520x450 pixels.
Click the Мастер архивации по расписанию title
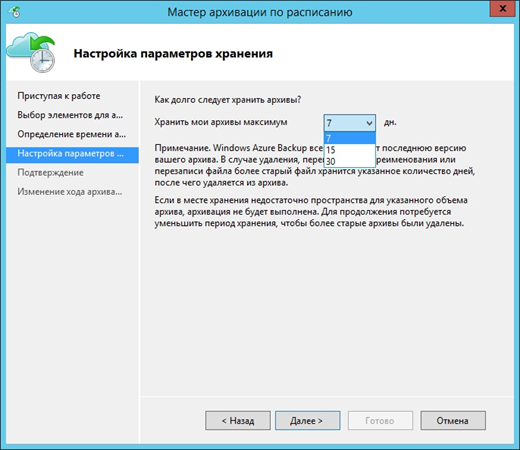click(260, 12)
